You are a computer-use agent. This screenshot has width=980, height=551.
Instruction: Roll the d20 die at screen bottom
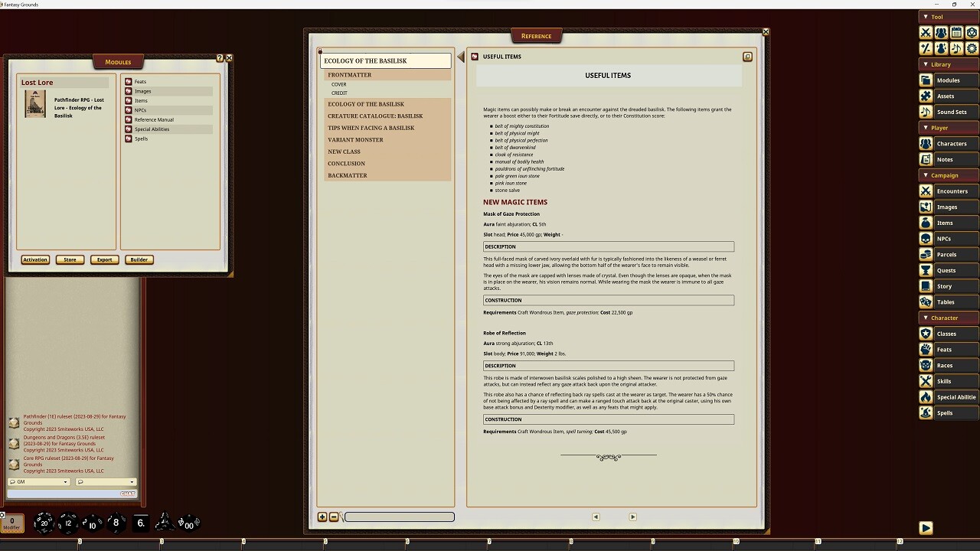point(44,523)
